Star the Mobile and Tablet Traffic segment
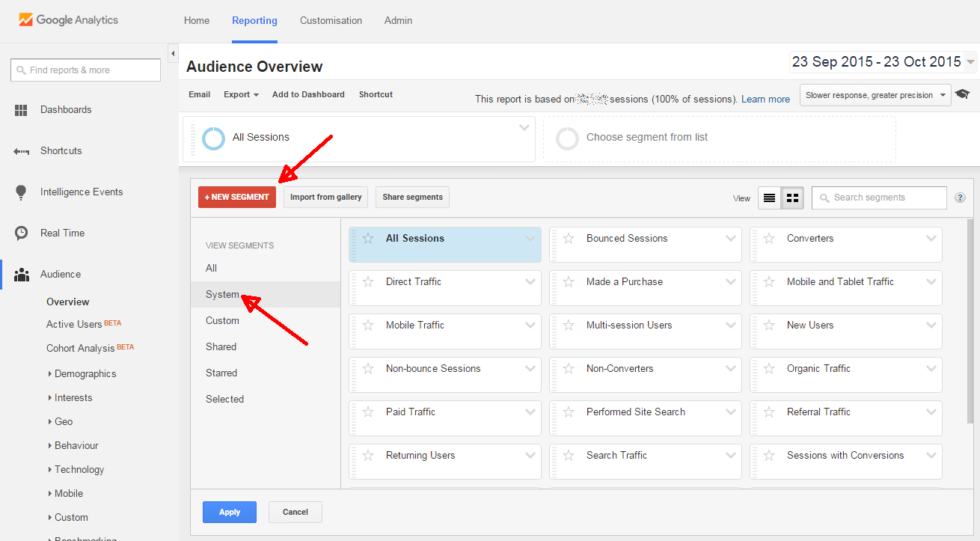Screen dimensions: 980x541 click(x=768, y=282)
